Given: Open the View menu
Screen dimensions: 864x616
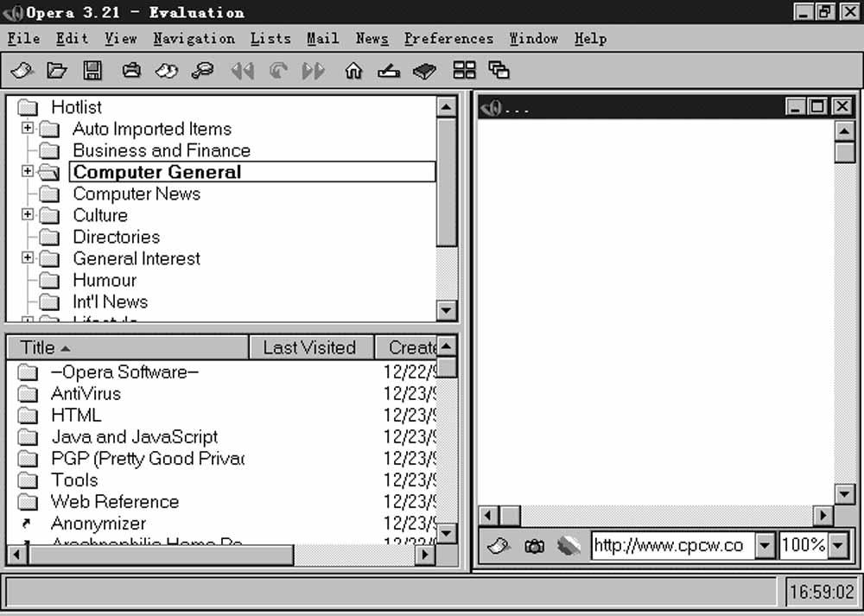Looking at the screenshot, I should [121, 39].
